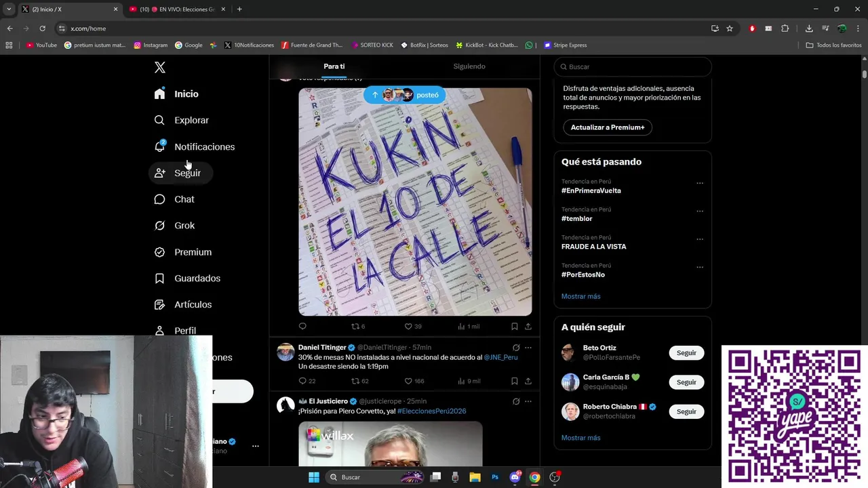Open the #PorEstosNo trend

click(x=583, y=274)
